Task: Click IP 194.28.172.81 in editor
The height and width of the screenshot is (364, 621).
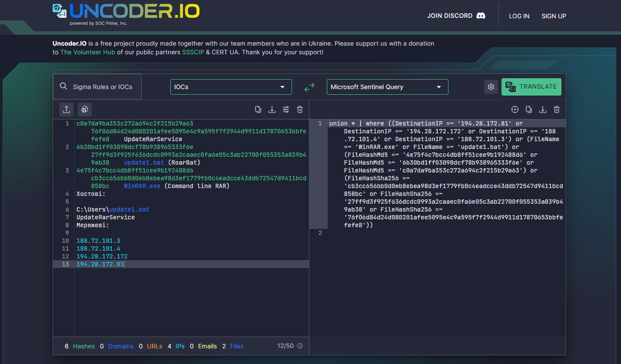Action: [x=100, y=264]
